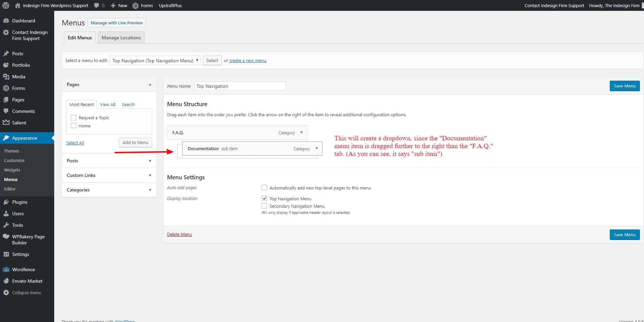Click the Plugins plug icon

6,202
